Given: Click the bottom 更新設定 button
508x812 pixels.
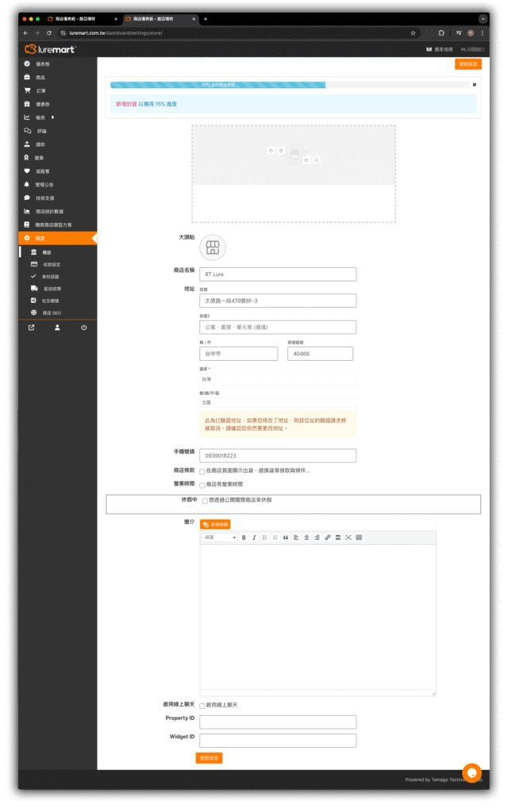Looking at the screenshot, I should click(x=209, y=758).
